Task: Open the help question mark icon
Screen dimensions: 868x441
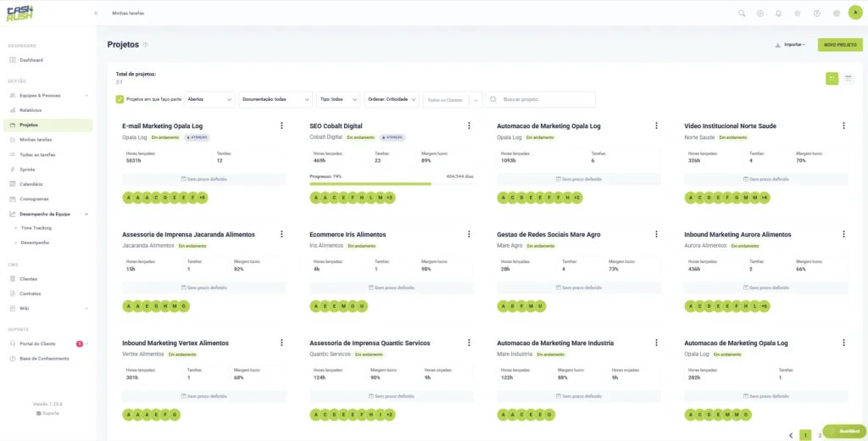Action: pyautogui.click(x=816, y=14)
